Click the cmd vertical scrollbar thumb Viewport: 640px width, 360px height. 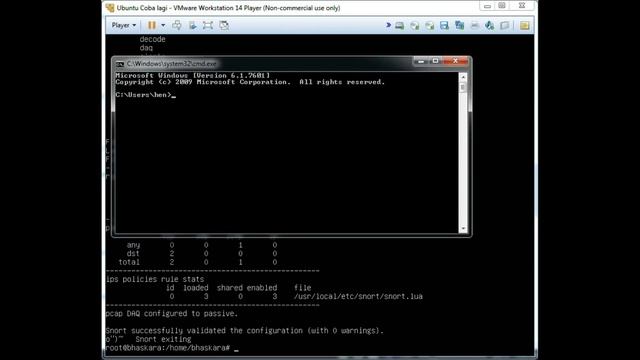click(463, 87)
